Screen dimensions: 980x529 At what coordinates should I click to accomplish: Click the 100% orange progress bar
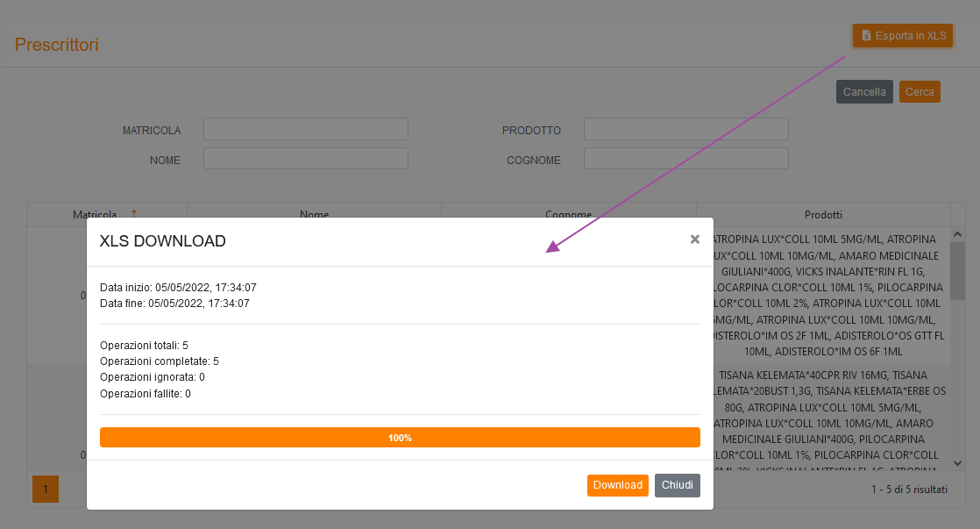pos(400,438)
